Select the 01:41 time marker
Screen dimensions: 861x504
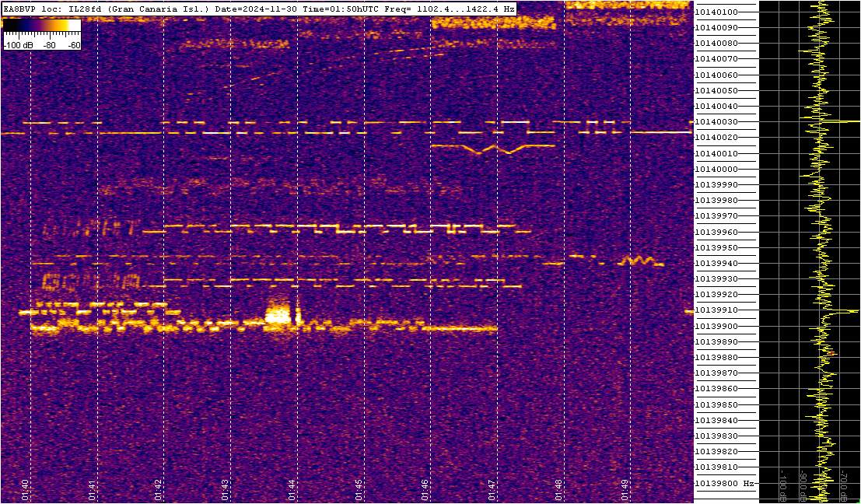(x=92, y=490)
